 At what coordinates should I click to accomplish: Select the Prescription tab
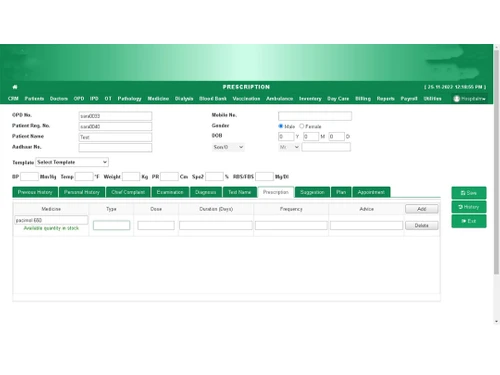(x=276, y=192)
